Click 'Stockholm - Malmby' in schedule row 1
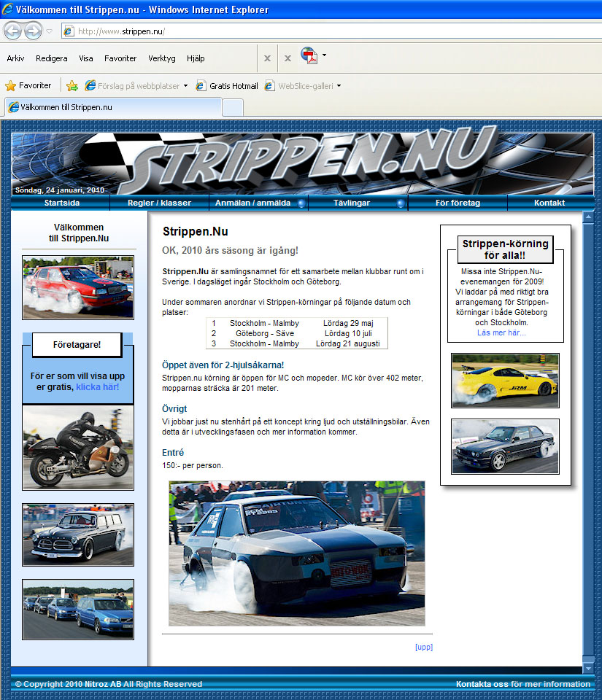Image resolution: width=602 pixels, height=700 pixels. pos(264,323)
